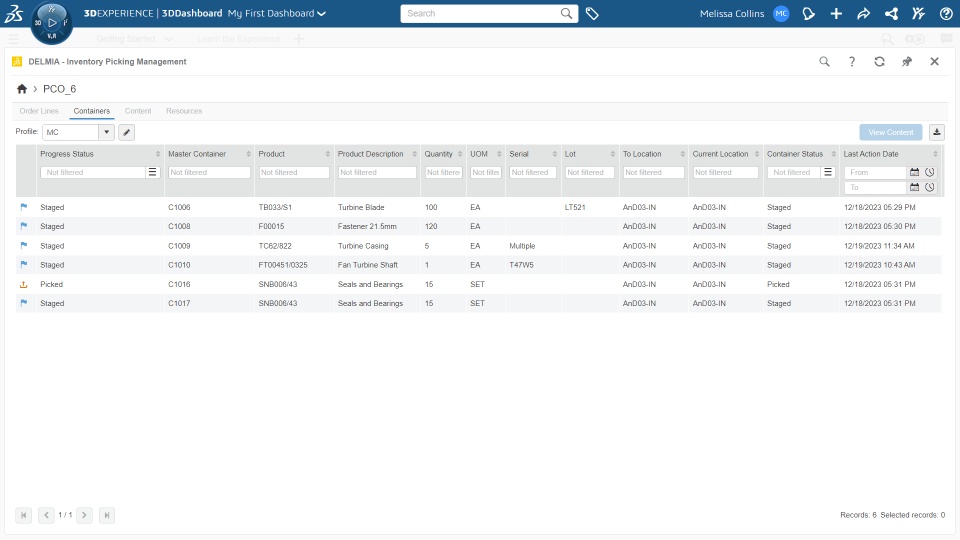
Task: Click the search magnifier in top bar
Action: tap(566, 13)
